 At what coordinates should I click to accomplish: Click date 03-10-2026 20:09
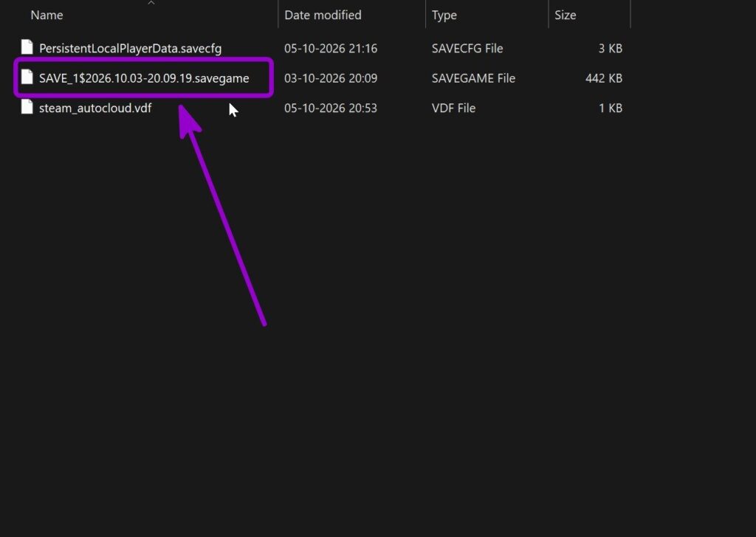330,78
